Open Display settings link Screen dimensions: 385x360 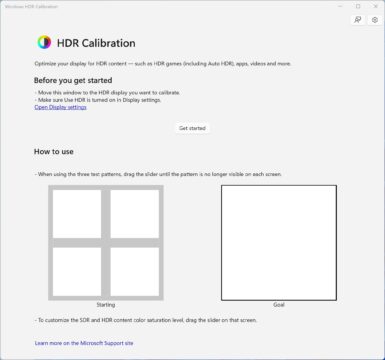60,107
